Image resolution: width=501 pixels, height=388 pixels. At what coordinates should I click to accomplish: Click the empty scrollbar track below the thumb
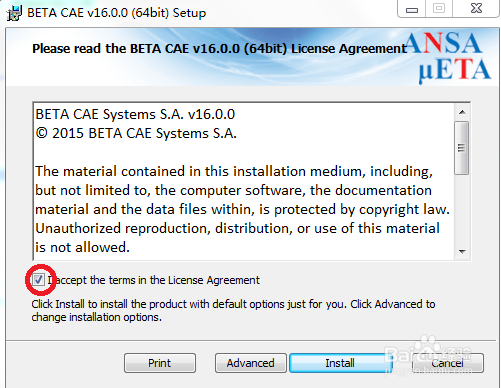pos(462,209)
